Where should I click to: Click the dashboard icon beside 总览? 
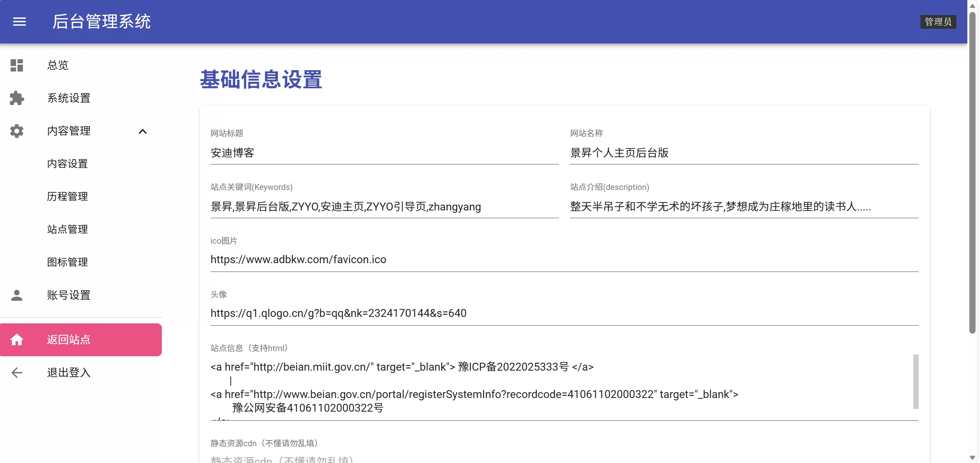[x=17, y=65]
